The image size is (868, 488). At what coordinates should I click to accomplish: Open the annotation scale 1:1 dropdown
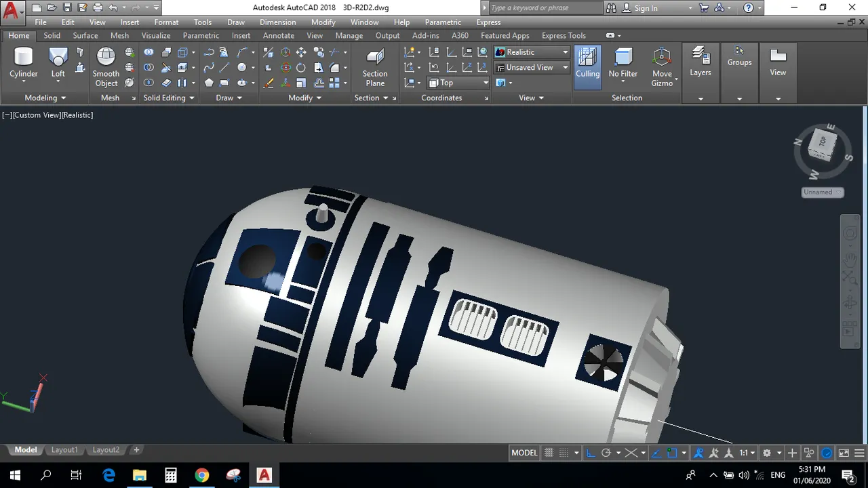[747, 453]
